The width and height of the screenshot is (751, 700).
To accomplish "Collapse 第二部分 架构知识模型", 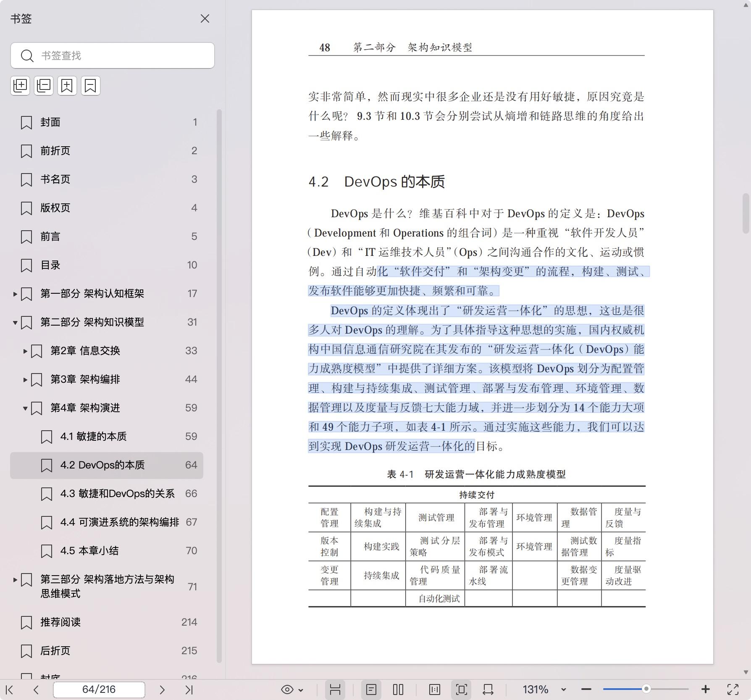I will click(x=15, y=323).
